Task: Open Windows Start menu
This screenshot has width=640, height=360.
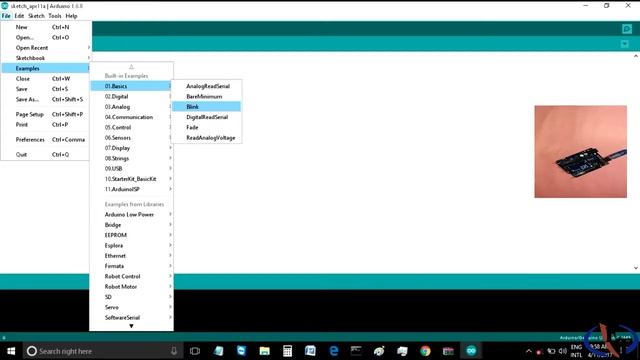Action: coord(11,351)
